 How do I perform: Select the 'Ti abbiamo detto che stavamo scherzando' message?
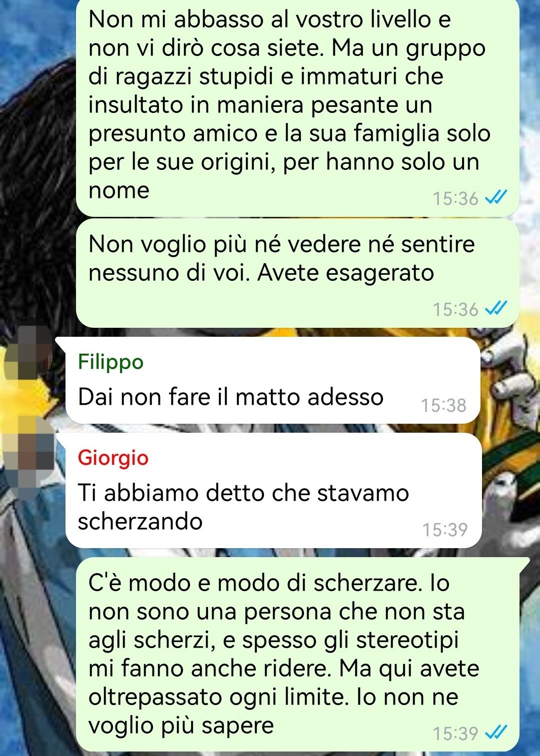click(273, 490)
